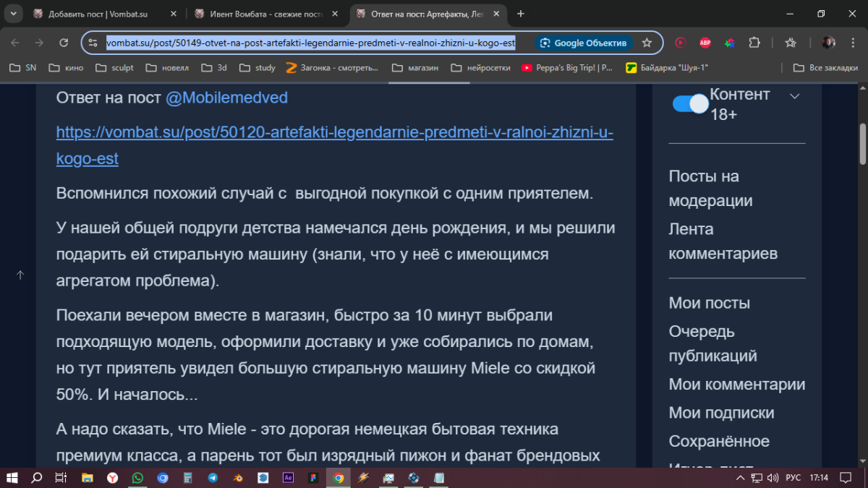Open 'Сохранённое' in sidebar
The width and height of the screenshot is (868, 488).
(719, 441)
